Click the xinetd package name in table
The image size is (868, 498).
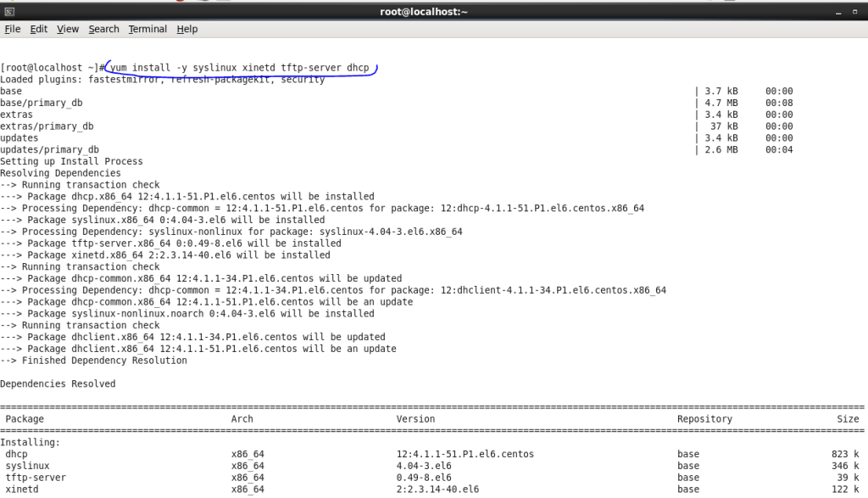point(21,490)
